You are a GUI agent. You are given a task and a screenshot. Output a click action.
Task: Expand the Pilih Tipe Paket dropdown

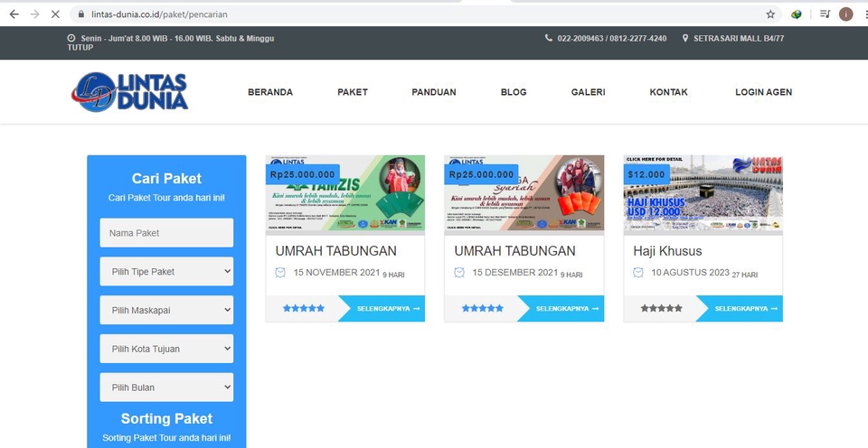pos(166,272)
